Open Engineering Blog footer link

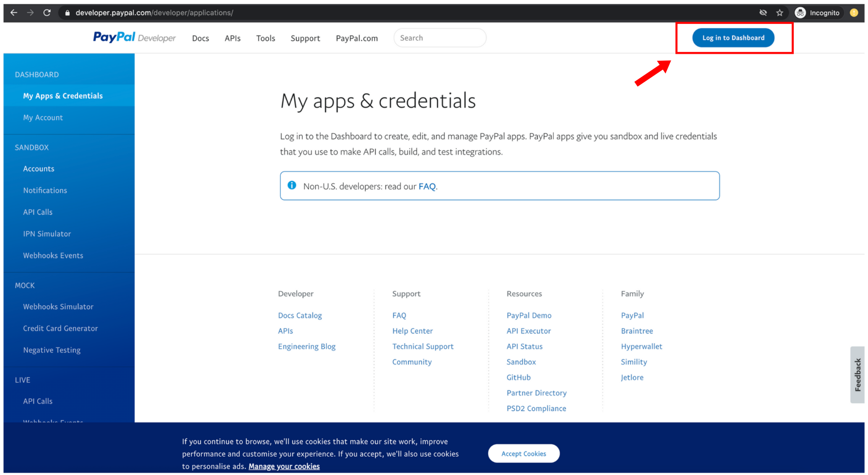[x=307, y=346]
